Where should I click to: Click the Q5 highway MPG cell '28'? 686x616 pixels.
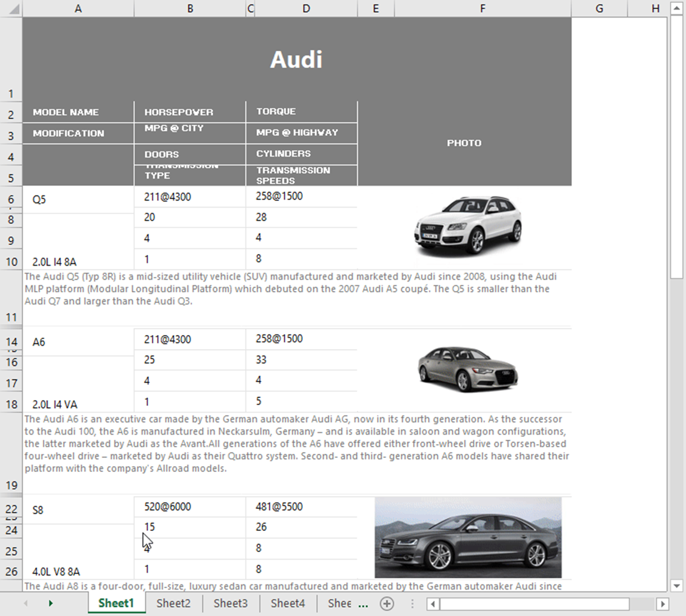pyautogui.click(x=302, y=217)
